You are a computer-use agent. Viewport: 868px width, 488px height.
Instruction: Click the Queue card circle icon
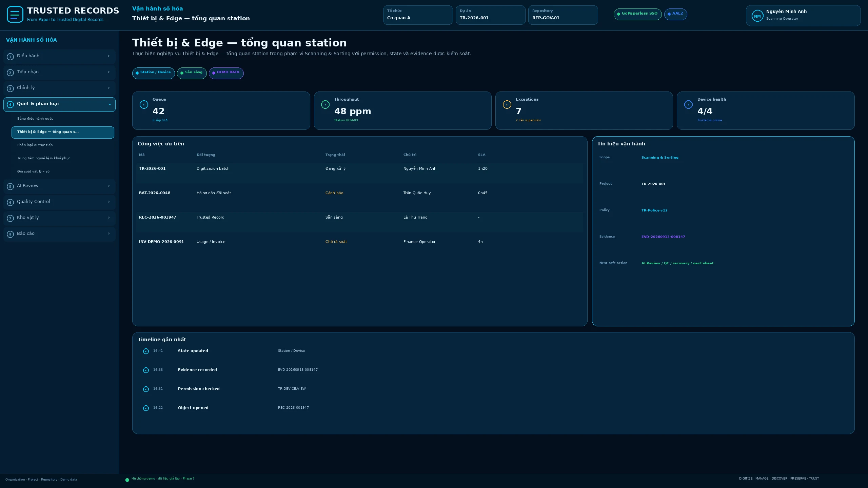click(144, 105)
